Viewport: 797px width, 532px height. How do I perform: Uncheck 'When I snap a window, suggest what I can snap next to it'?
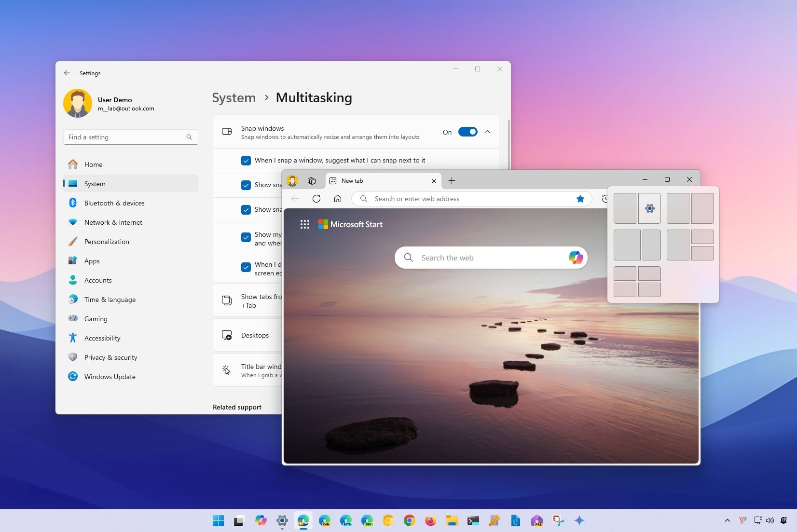[246, 160]
